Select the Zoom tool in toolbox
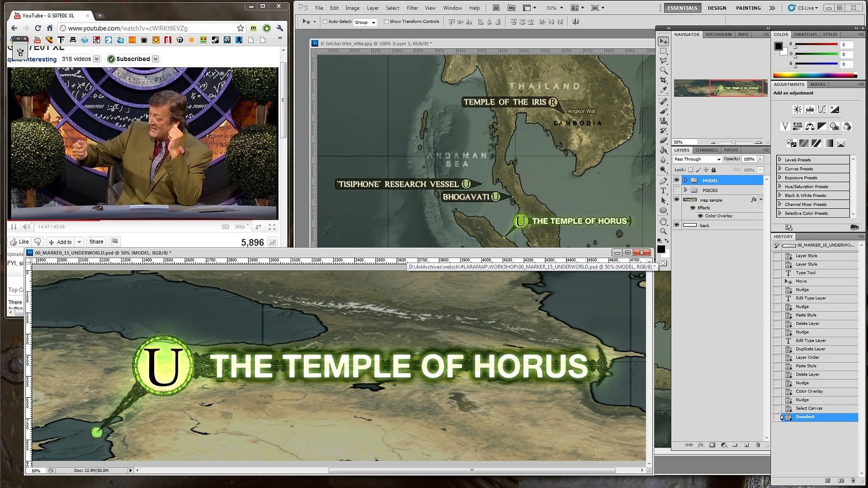This screenshot has width=868, height=488. [x=663, y=231]
